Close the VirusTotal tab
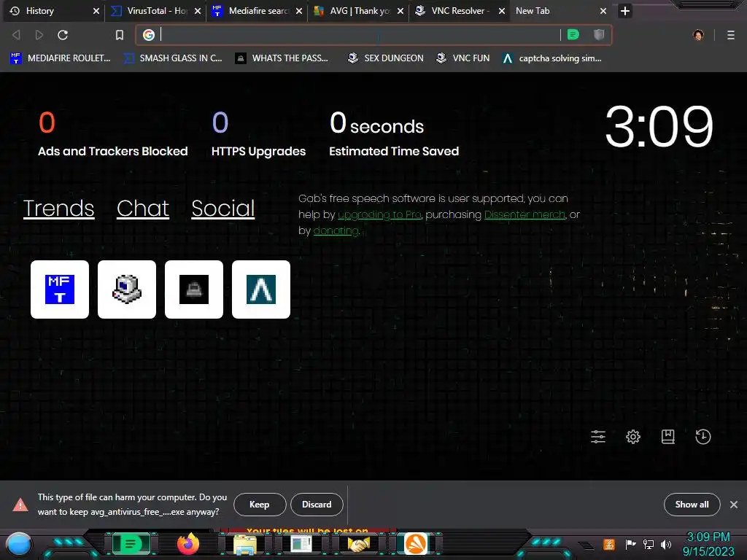The width and height of the screenshot is (747, 560). coord(197,11)
